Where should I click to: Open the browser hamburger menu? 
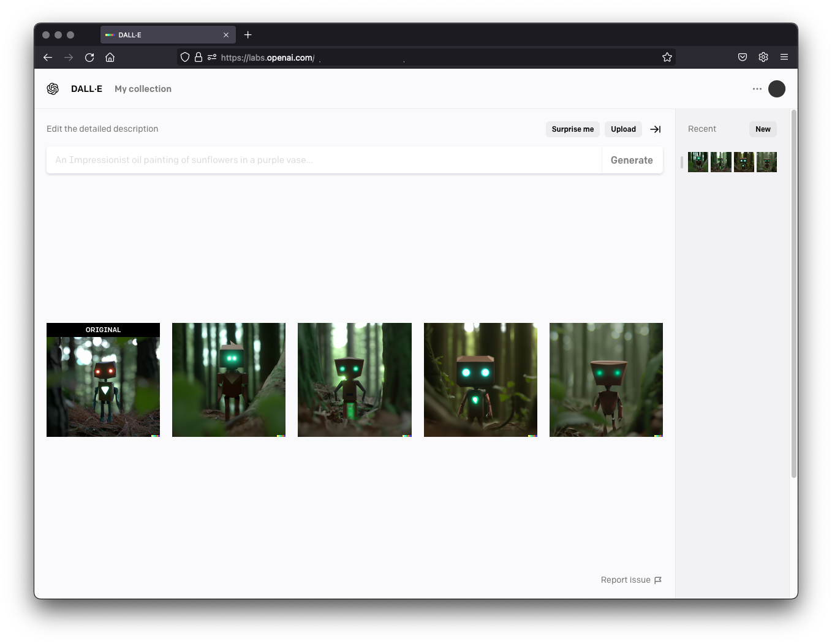(x=784, y=58)
